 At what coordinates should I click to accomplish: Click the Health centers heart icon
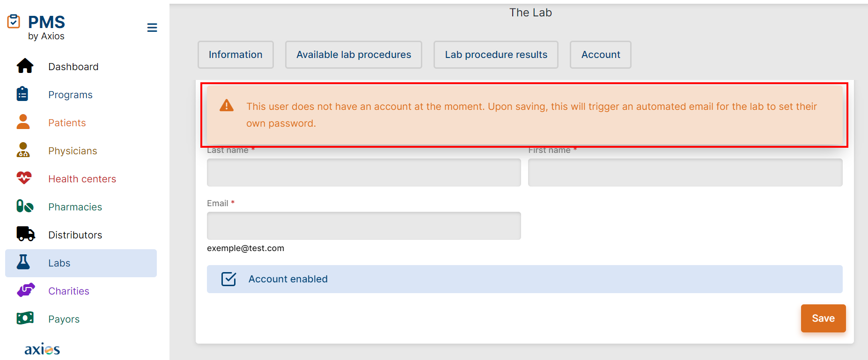click(x=24, y=178)
